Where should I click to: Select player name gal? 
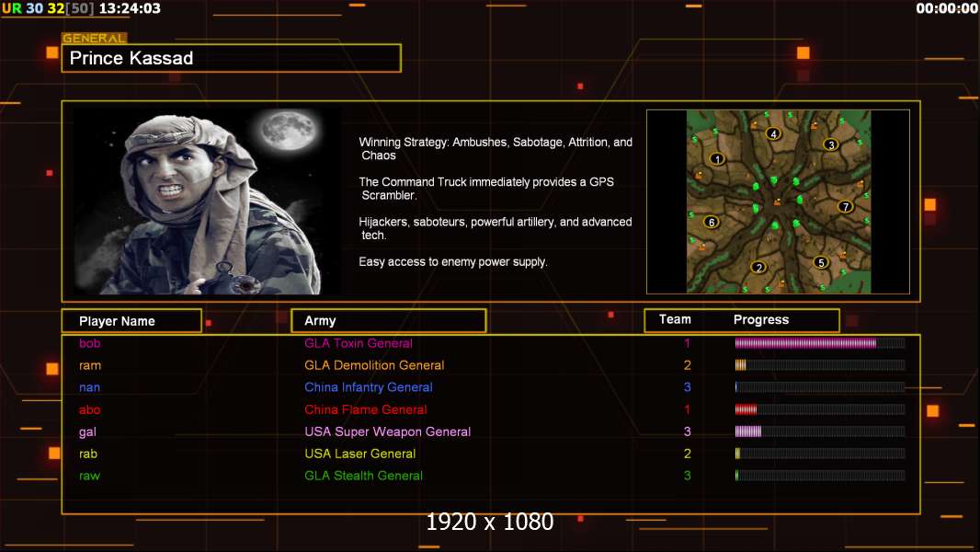pyautogui.click(x=87, y=432)
